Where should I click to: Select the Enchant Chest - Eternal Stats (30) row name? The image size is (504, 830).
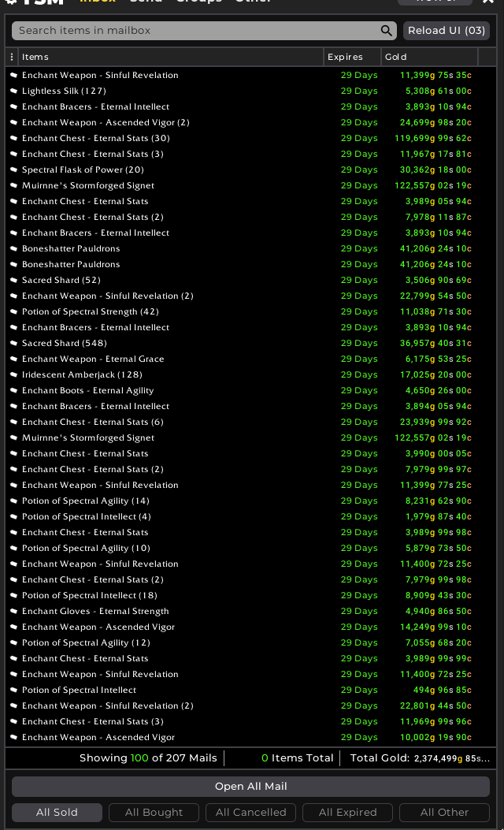96,138
